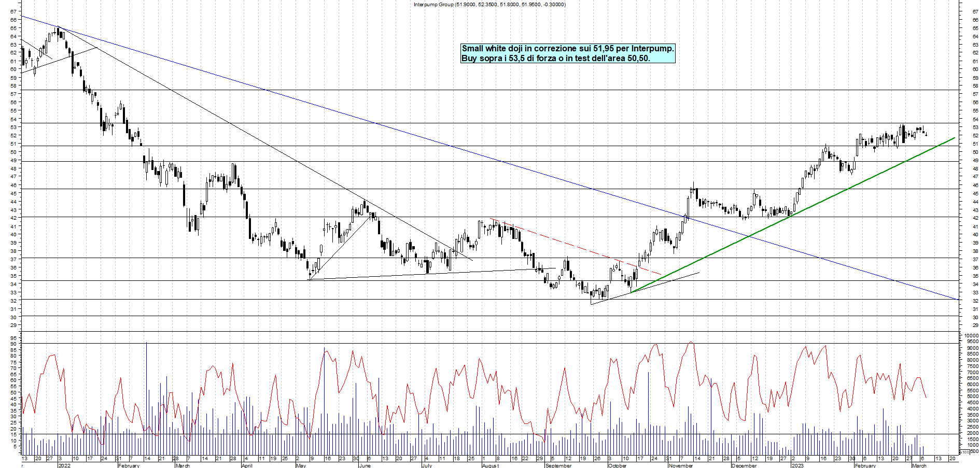Click the 'October' month label
Viewport: 980px width, 468px height.
(617, 465)
